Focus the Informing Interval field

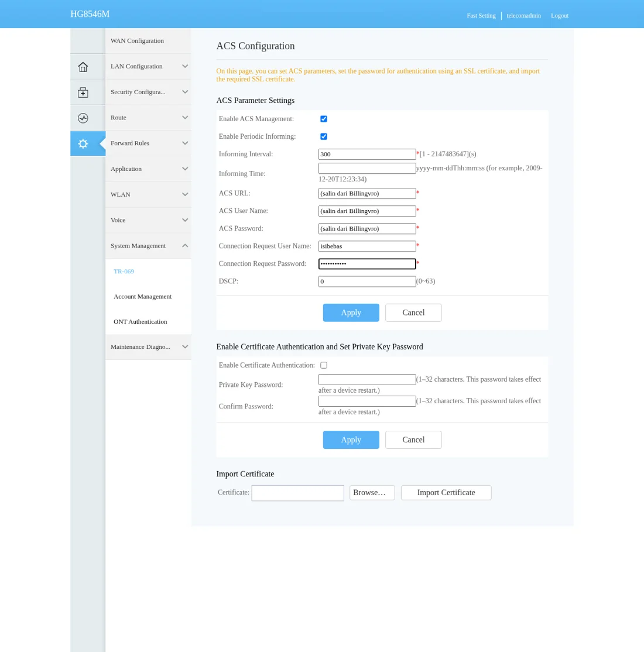coord(367,155)
